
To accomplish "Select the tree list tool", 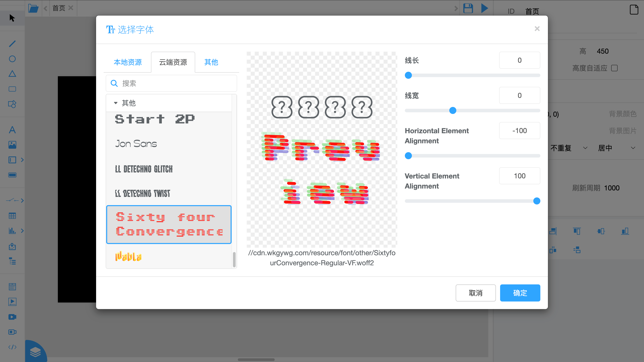I will click(x=12, y=261).
